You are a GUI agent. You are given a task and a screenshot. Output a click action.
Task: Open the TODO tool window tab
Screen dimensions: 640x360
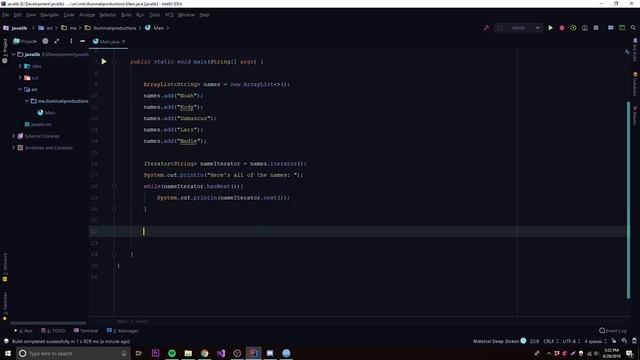53,331
